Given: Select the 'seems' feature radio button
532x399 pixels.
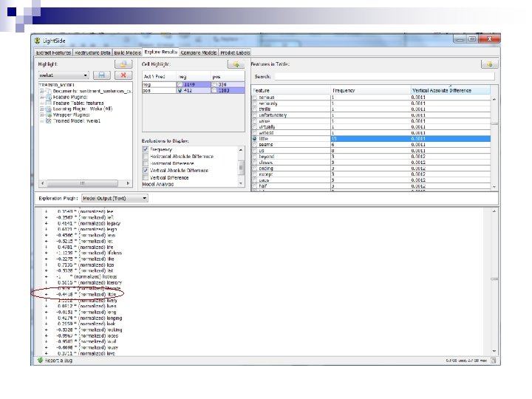Looking at the screenshot, I should click(x=255, y=145).
